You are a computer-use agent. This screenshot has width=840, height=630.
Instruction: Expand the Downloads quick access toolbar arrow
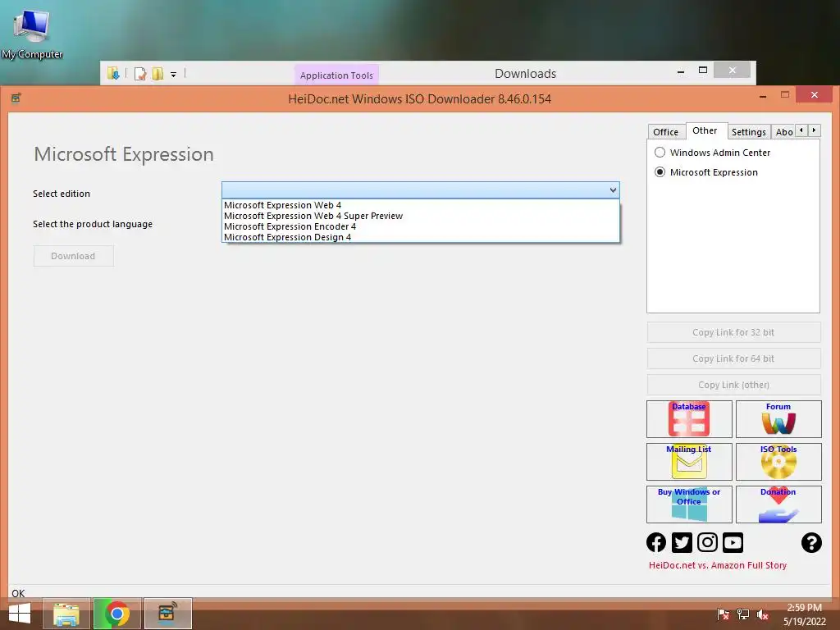pyautogui.click(x=174, y=75)
